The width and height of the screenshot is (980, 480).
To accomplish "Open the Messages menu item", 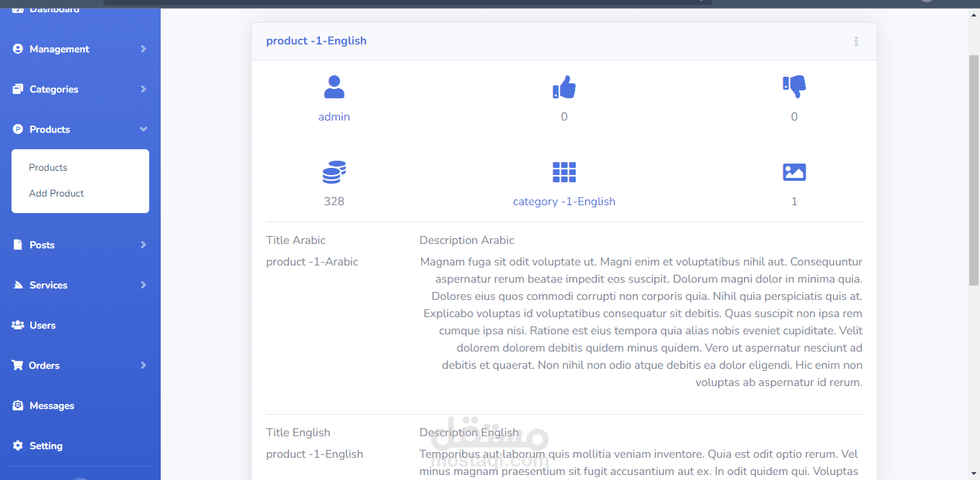I will (80, 405).
